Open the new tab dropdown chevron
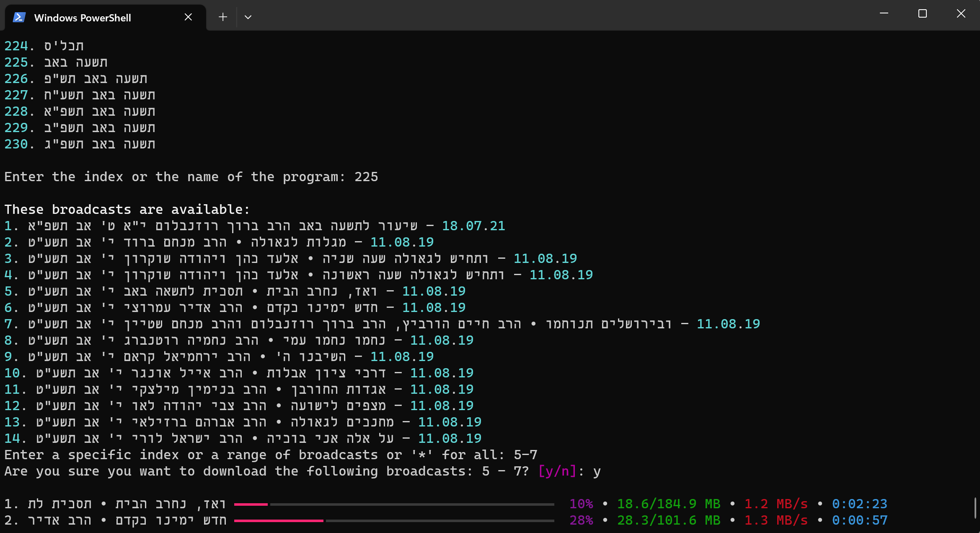980x533 pixels. 248,17
